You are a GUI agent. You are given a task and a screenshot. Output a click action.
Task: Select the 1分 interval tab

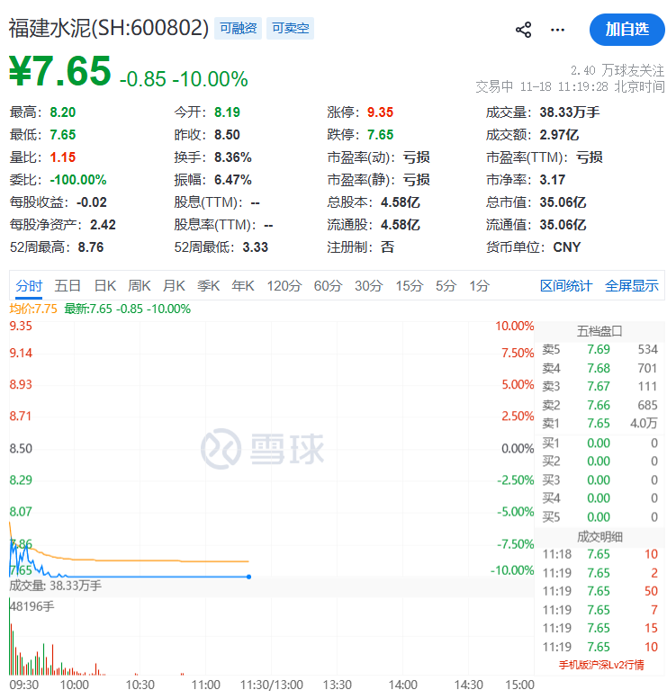coord(480,286)
